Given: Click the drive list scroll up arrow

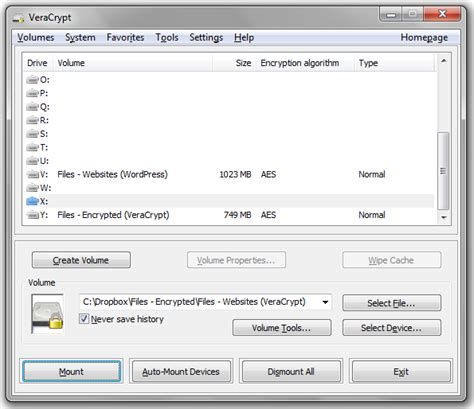Looking at the screenshot, I should pos(443,61).
